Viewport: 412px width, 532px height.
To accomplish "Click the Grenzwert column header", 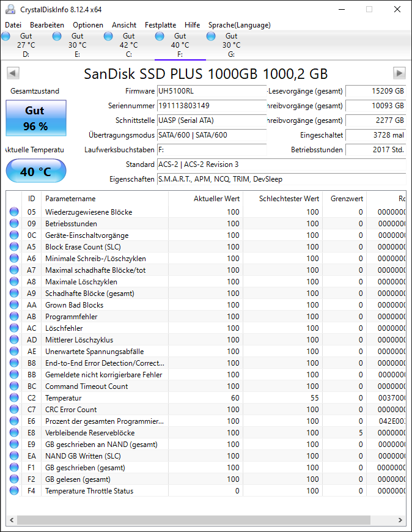I will [345, 199].
